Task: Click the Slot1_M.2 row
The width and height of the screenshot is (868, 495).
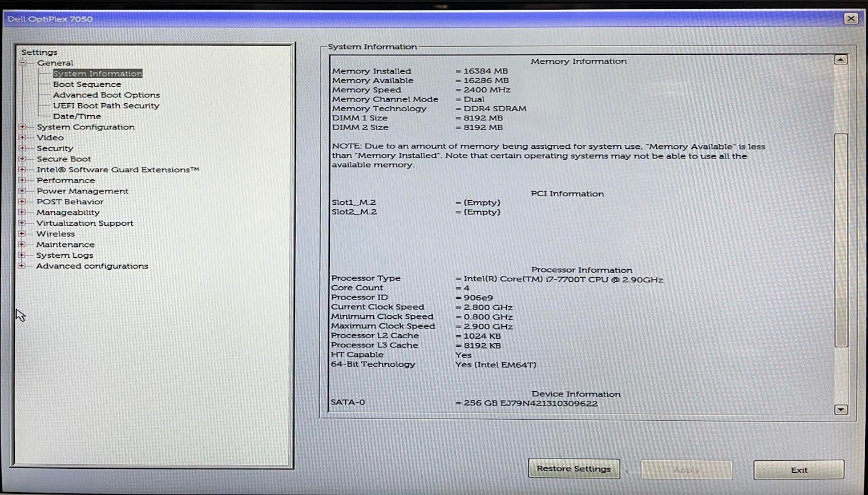Action: coord(416,202)
